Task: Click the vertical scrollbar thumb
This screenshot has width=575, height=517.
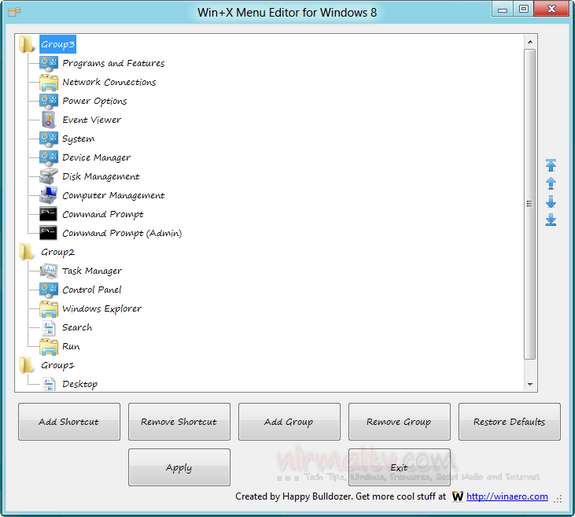Action: click(x=530, y=204)
